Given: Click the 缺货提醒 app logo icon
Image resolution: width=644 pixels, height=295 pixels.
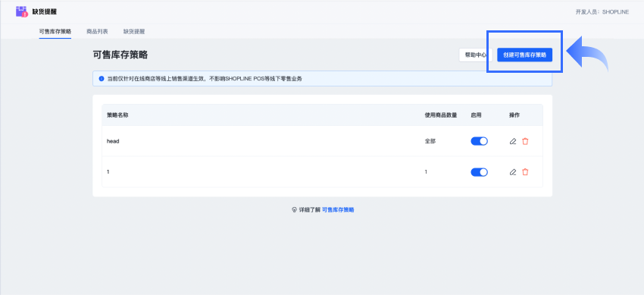Looking at the screenshot, I should click(22, 11).
